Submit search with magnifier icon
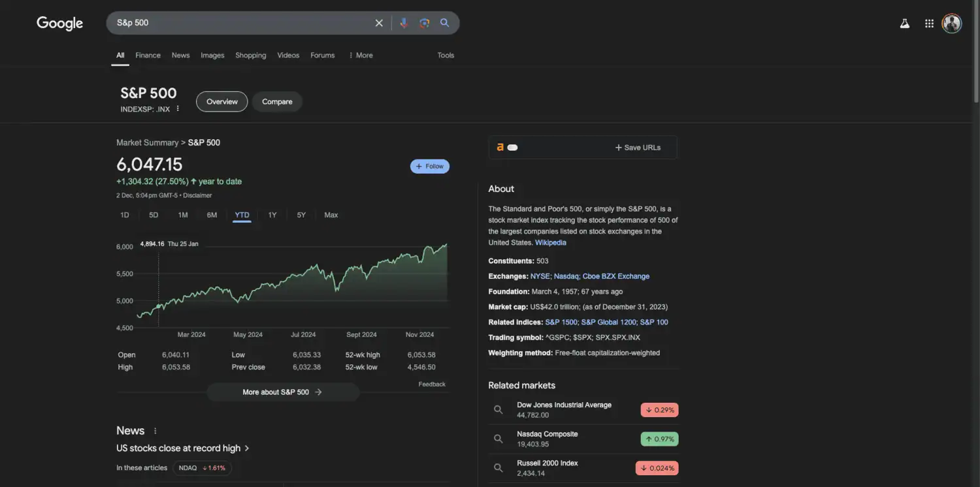The height and width of the screenshot is (487, 980). click(x=445, y=23)
